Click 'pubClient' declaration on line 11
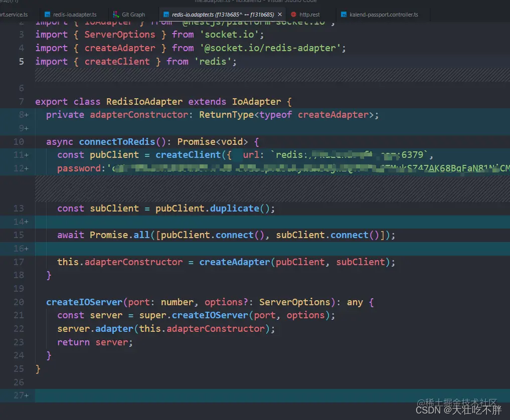Image resolution: width=510 pixels, height=420 pixels. (114, 155)
